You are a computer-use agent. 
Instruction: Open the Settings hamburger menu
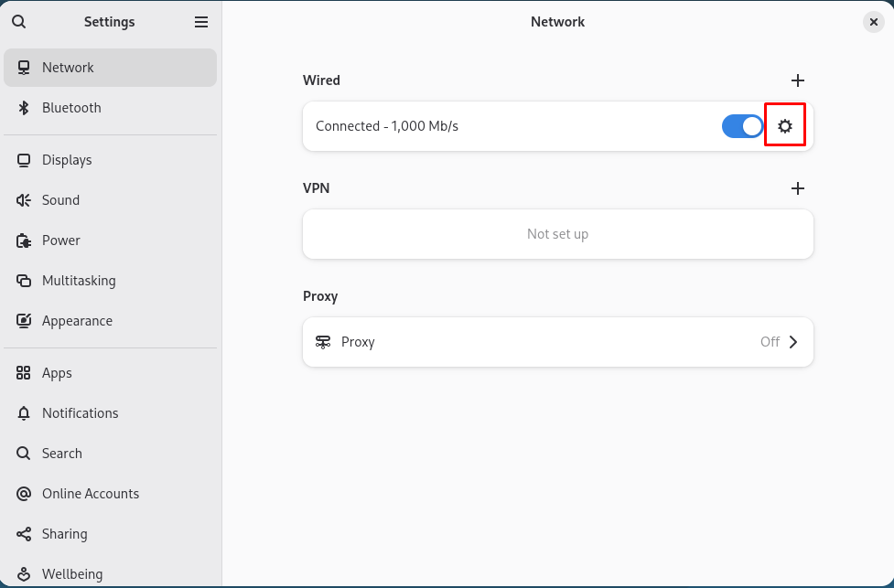point(201,22)
